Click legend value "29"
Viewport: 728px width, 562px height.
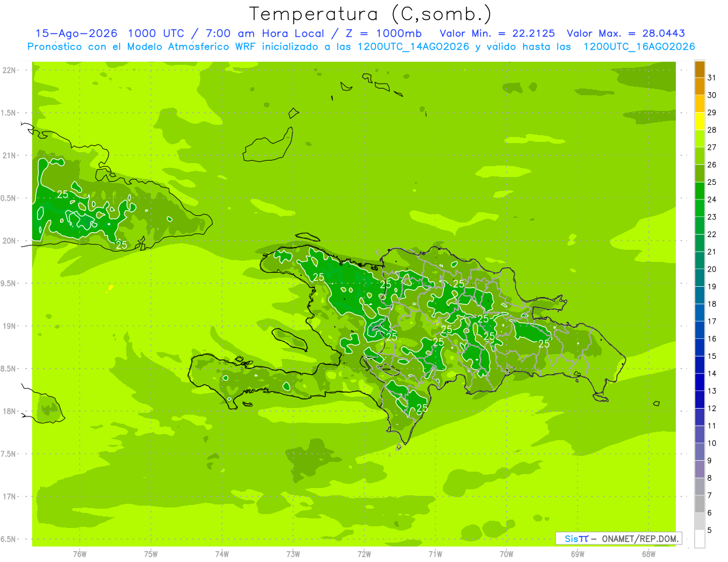click(x=712, y=113)
